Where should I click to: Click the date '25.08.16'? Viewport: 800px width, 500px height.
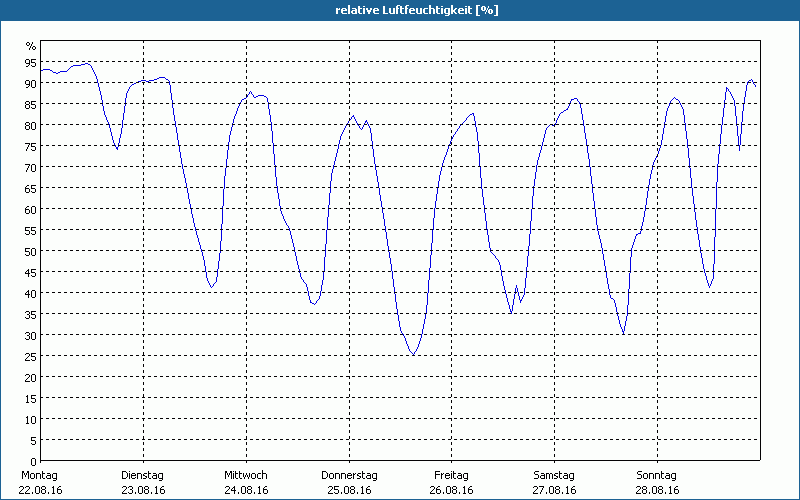pos(349,490)
